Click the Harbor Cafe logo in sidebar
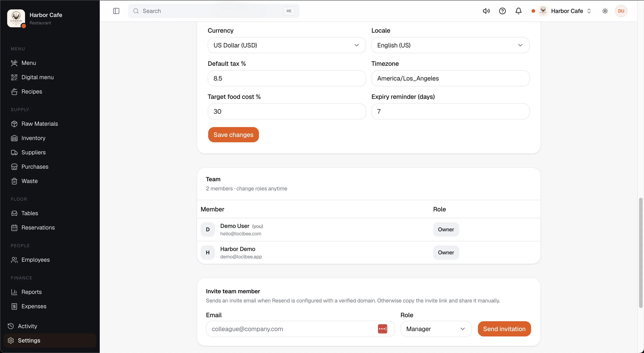644x353 pixels. pyautogui.click(x=16, y=18)
